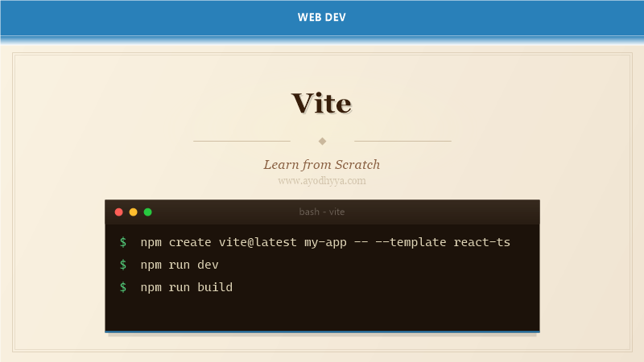Click the npm run build command
The width and height of the screenshot is (644, 362).
pyautogui.click(x=187, y=287)
